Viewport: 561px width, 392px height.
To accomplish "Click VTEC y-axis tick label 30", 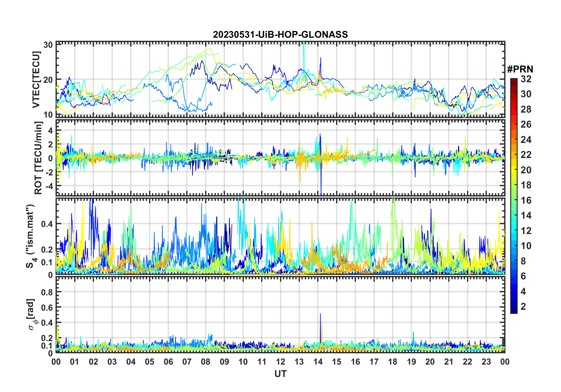I will tap(48, 45).
